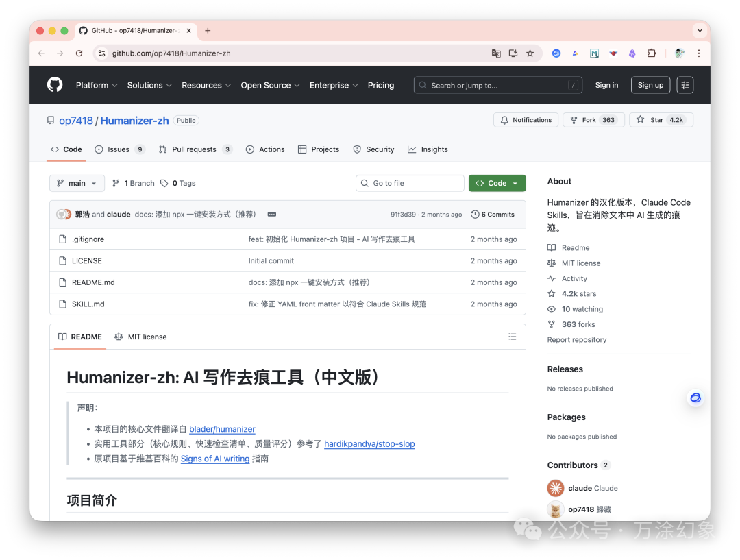
Task: Open the green Code dropdown menu
Action: pos(497,183)
